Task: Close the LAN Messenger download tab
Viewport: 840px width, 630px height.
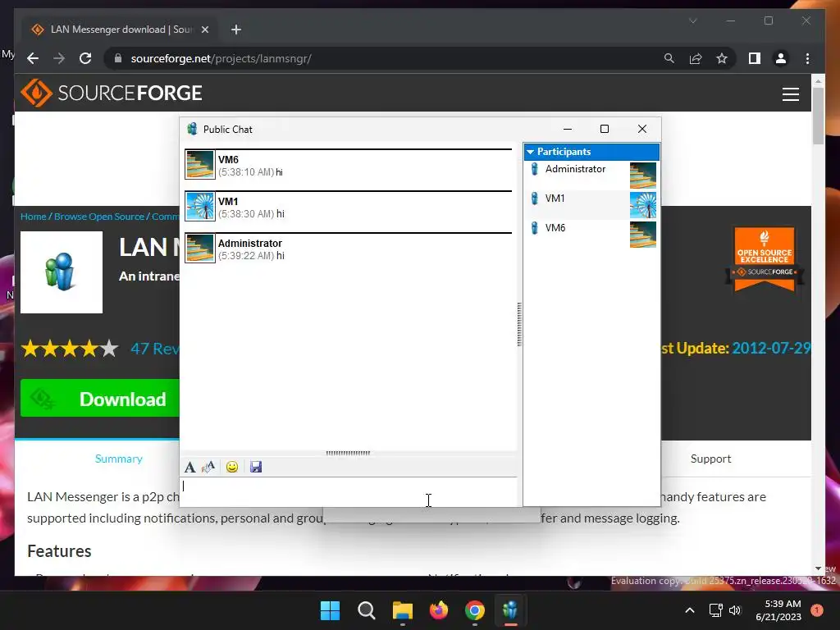Action: (x=204, y=30)
